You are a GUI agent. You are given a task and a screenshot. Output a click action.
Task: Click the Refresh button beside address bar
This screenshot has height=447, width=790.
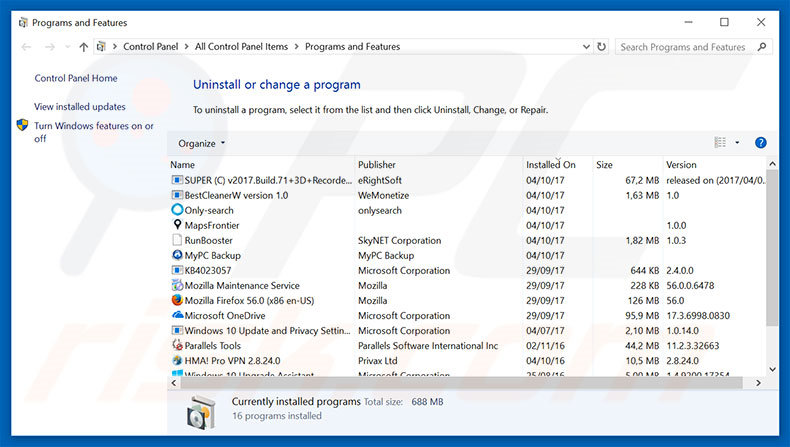point(601,47)
